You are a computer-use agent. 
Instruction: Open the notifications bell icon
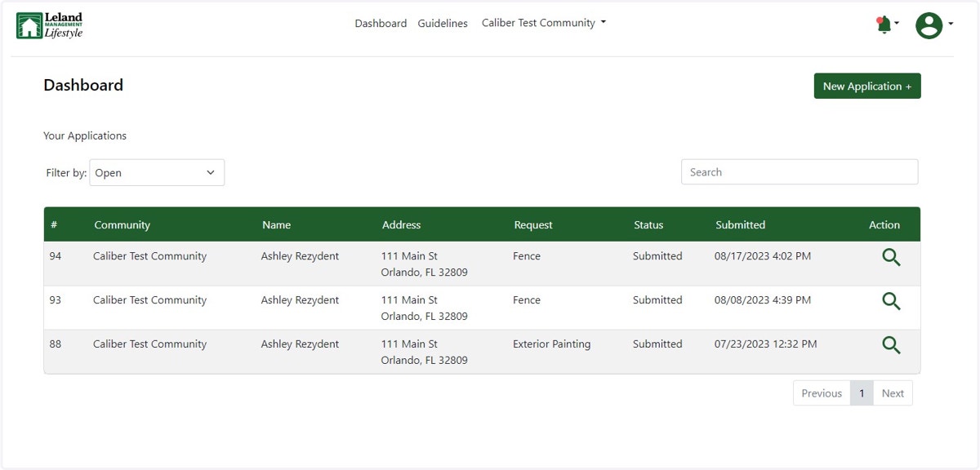click(884, 24)
